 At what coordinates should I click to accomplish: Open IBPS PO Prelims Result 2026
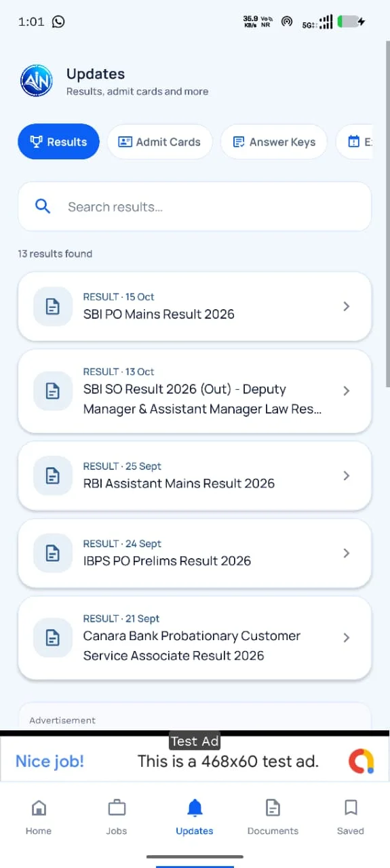195,553
